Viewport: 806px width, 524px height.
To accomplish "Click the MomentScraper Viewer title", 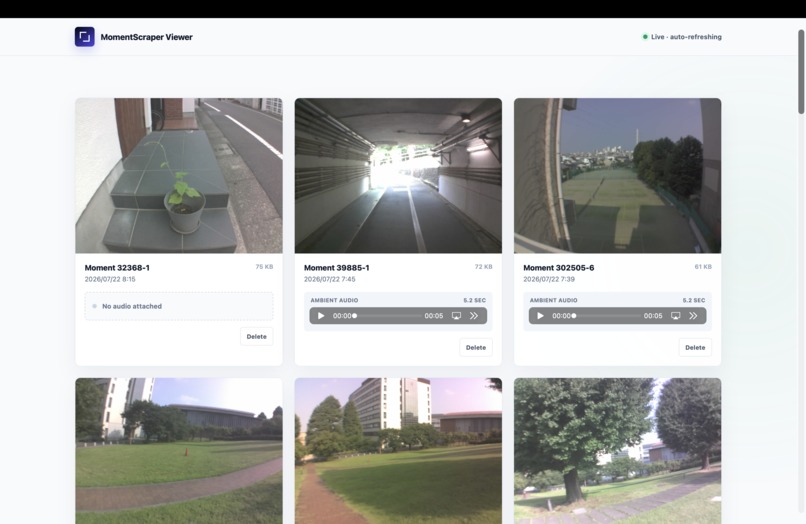I will (146, 37).
